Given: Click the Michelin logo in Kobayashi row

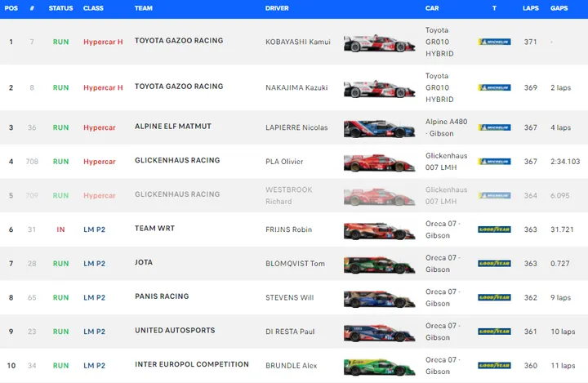Looking at the screenshot, I should (494, 42).
